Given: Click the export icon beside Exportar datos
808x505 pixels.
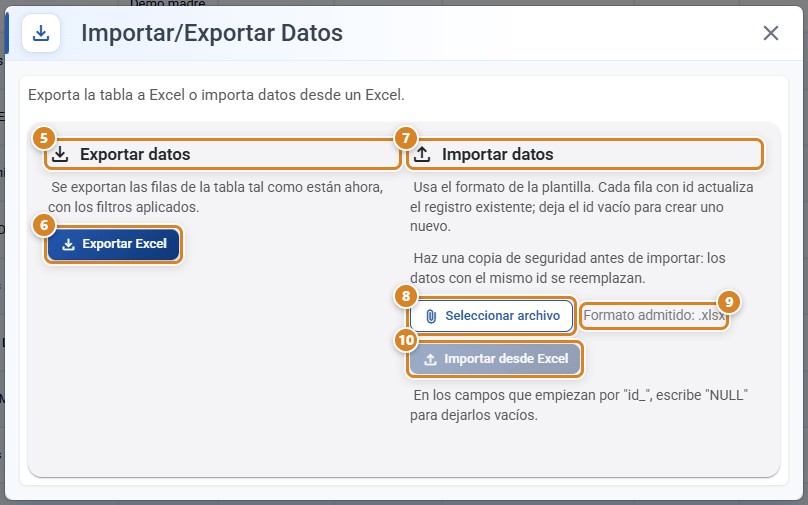Looking at the screenshot, I should pos(60,154).
